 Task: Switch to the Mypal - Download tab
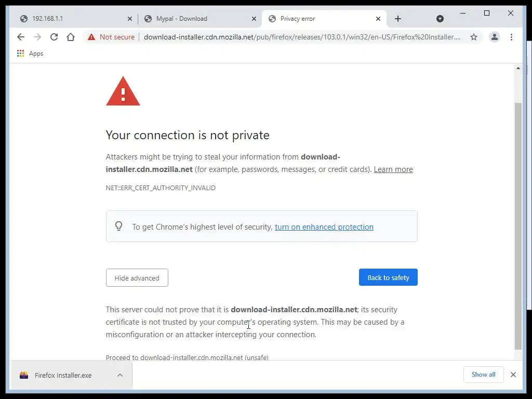[196, 19]
